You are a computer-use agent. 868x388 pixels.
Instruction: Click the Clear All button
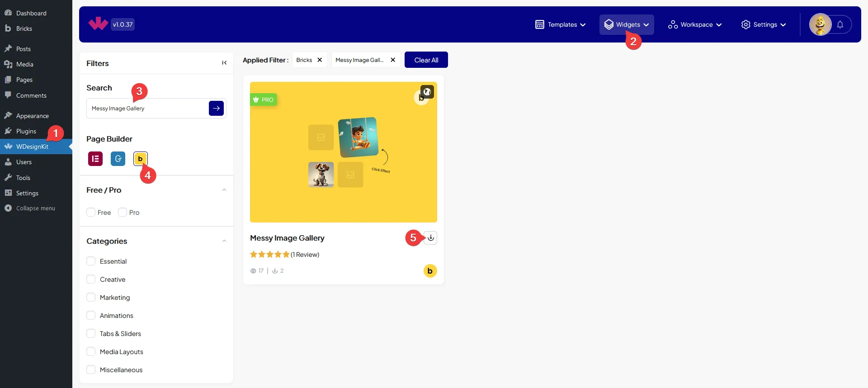426,60
